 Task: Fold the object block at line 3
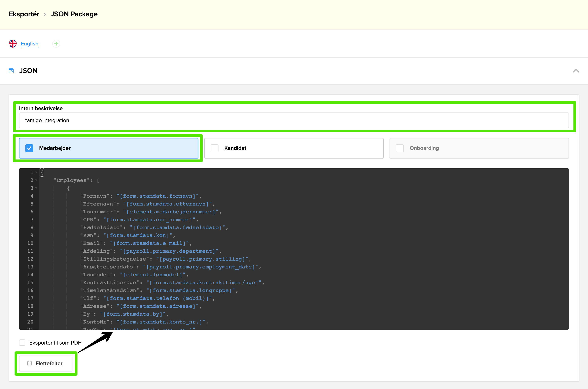tap(36, 188)
